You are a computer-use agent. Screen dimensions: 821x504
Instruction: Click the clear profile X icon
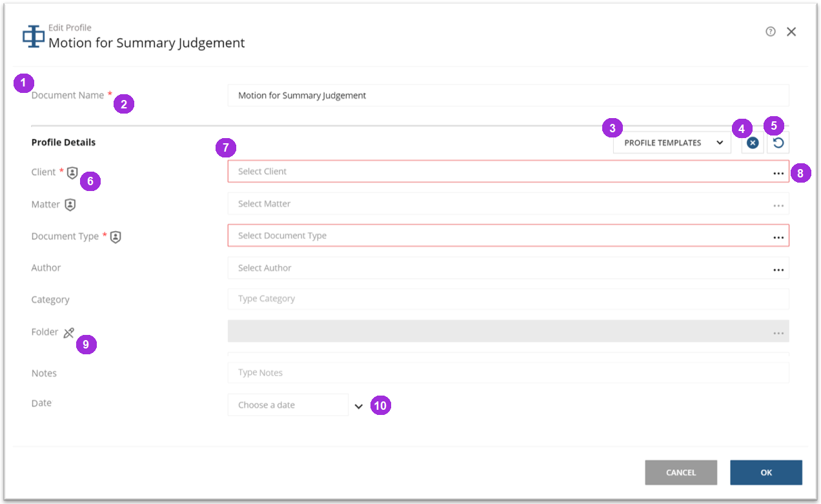(x=752, y=143)
